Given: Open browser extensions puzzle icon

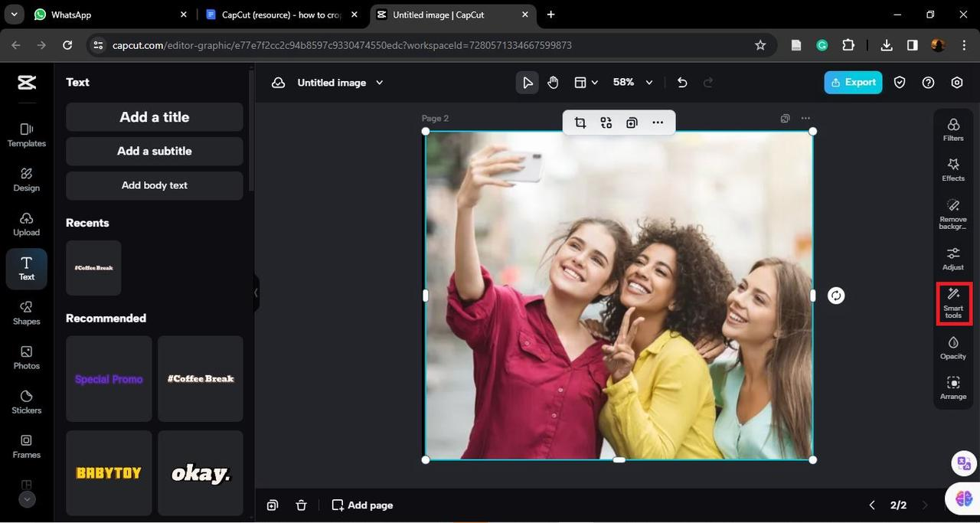Looking at the screenshot, I should click(x=848, y=45).
